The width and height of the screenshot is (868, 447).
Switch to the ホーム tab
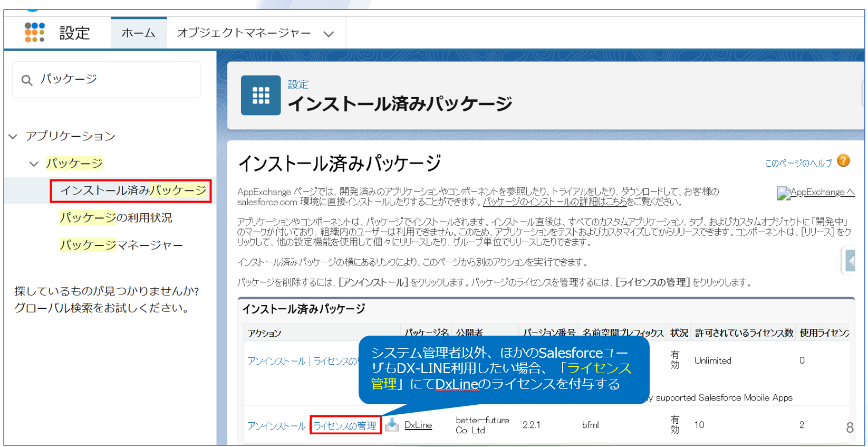point(138,33)
